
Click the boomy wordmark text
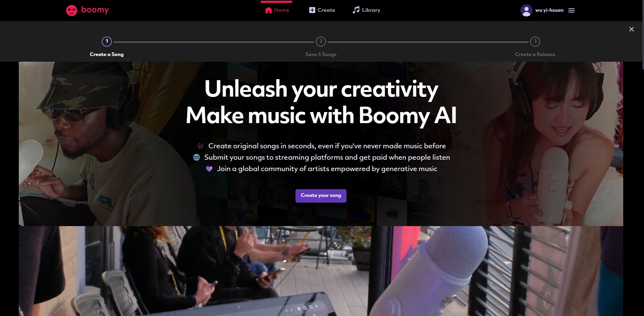pyautogui.click(x=95, y=10)
